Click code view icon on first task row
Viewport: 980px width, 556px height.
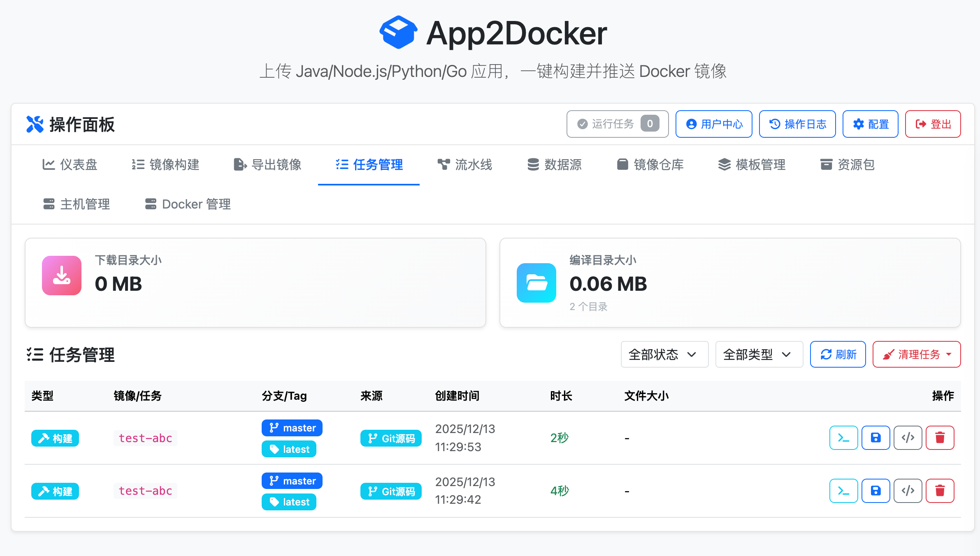point(908,438)
